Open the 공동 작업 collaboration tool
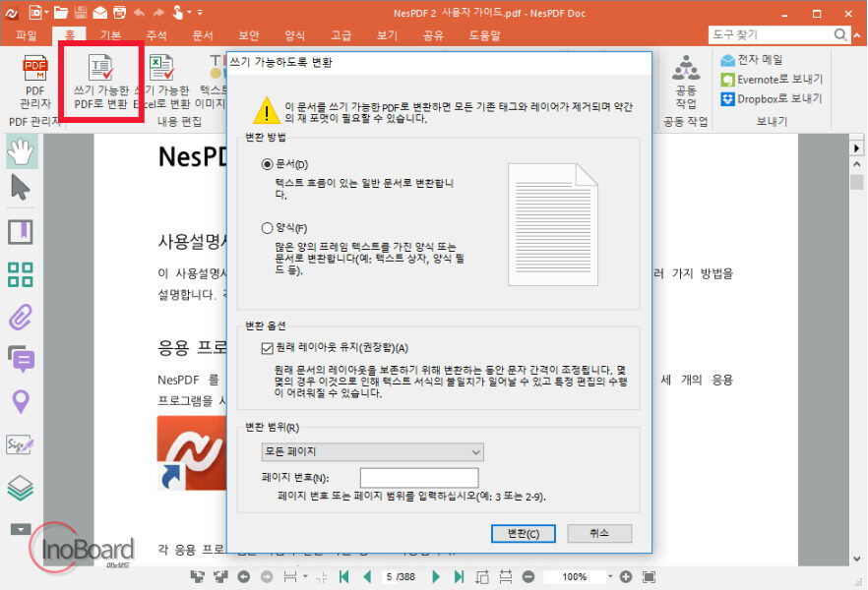The image size is (868, 590). tap(686, 82)
